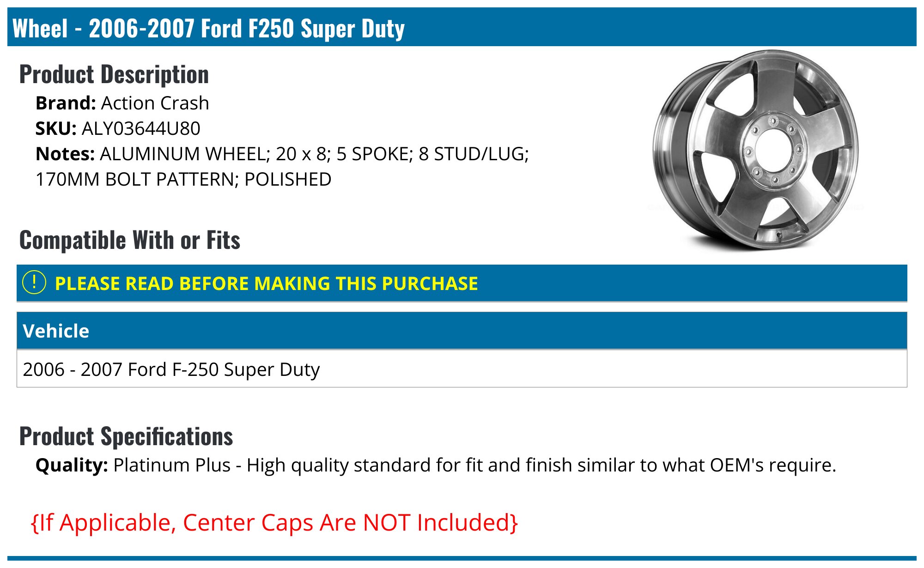The width and height of the screenshot is (924, 568).
Task: Click the red Center Caps NOT Included notice
Action: tap(274, 523)
